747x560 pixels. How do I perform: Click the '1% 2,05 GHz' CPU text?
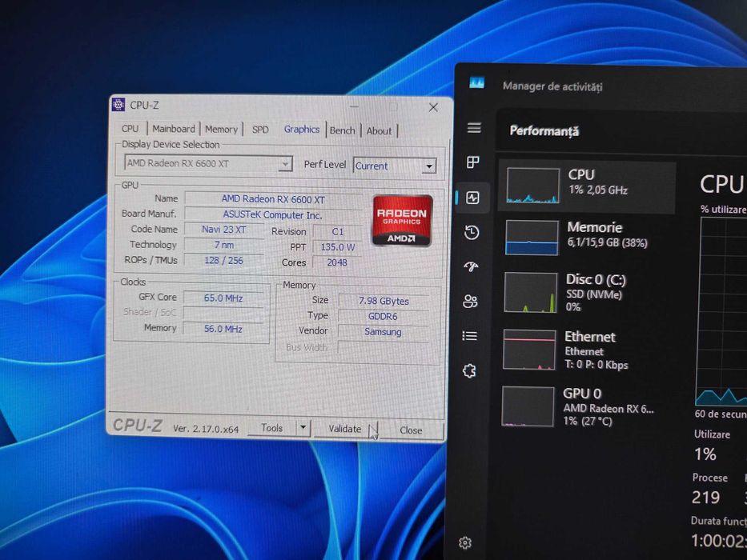coord(598,190)
